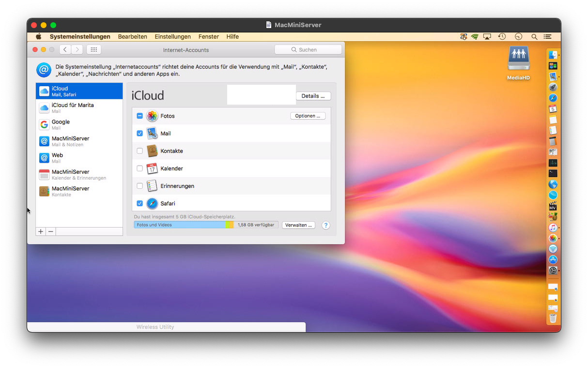
Task: Select MacMiniServer Kalender & Erinnerungen account
Action: pyautogui.click(x=79, y=174)
